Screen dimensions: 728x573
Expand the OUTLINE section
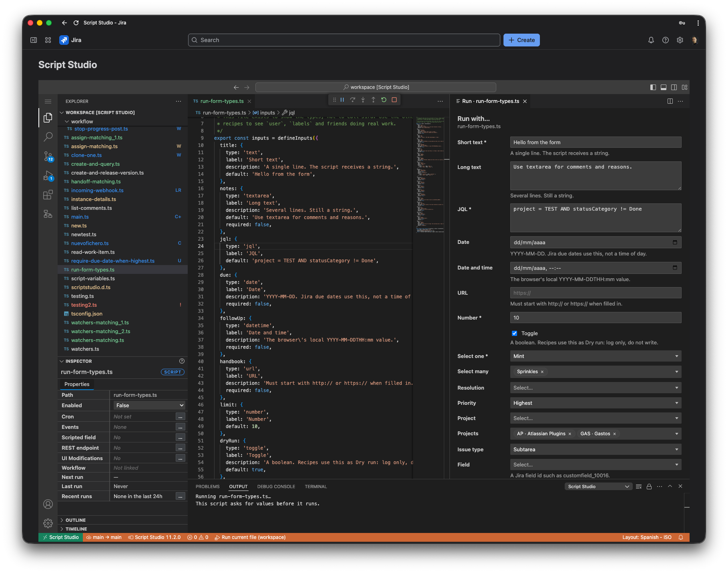76,520
